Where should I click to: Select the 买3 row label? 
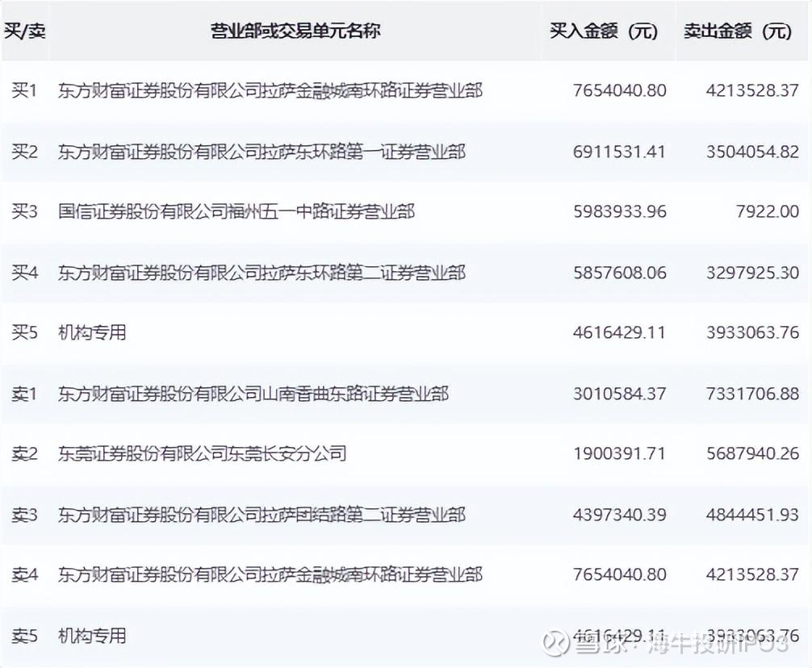point(25,211)
